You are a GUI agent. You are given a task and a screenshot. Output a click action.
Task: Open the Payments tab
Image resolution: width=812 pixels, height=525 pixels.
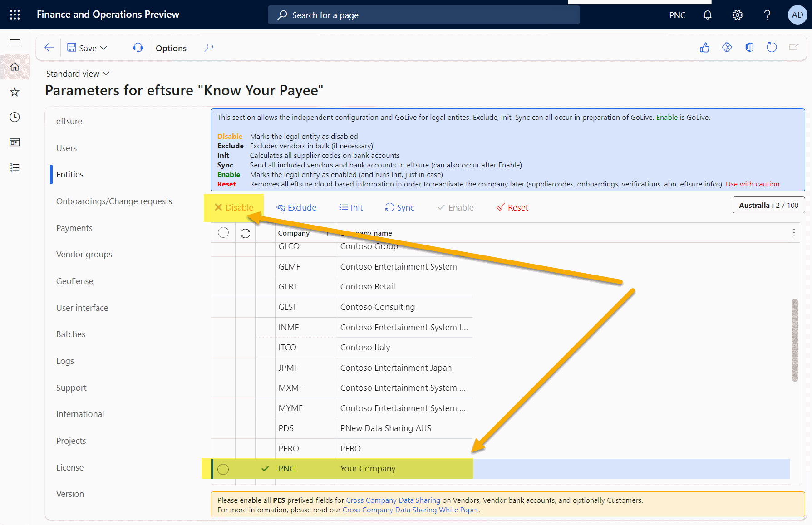tap(74, 228)
